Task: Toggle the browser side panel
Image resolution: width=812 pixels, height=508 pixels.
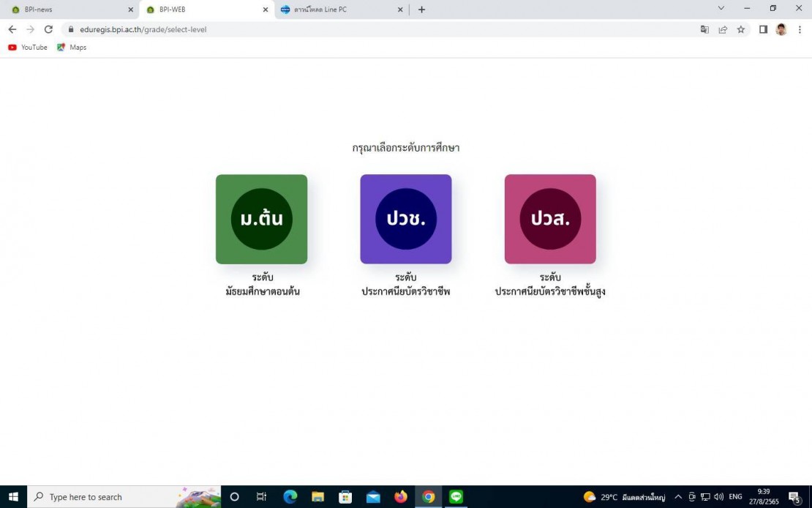Action: (763, 29)
